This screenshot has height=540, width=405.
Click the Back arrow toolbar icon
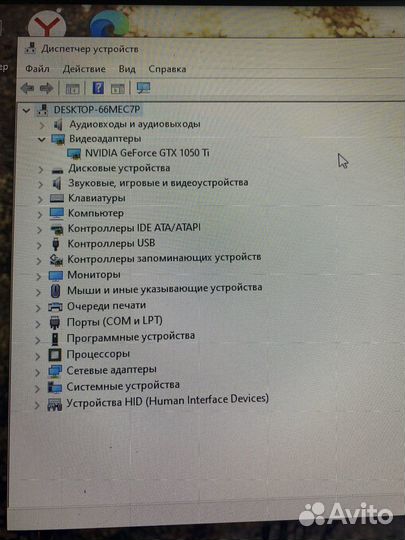(x=27, y=89)
